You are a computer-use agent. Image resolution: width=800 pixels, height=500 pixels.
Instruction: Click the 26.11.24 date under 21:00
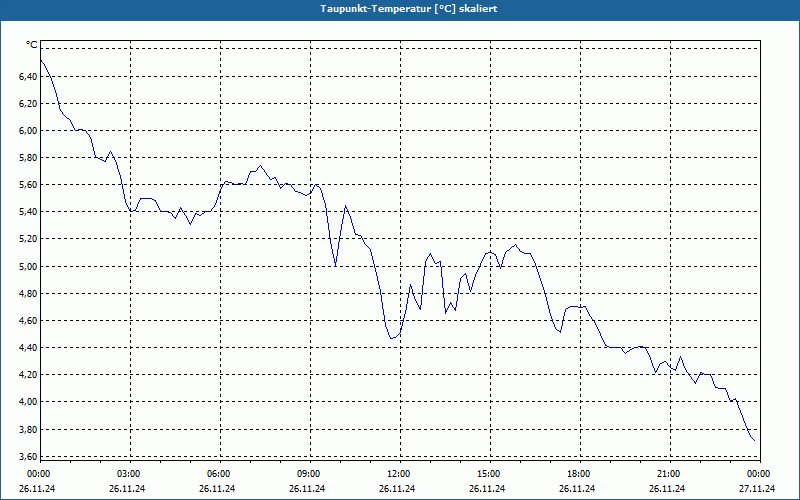point(667,489)
